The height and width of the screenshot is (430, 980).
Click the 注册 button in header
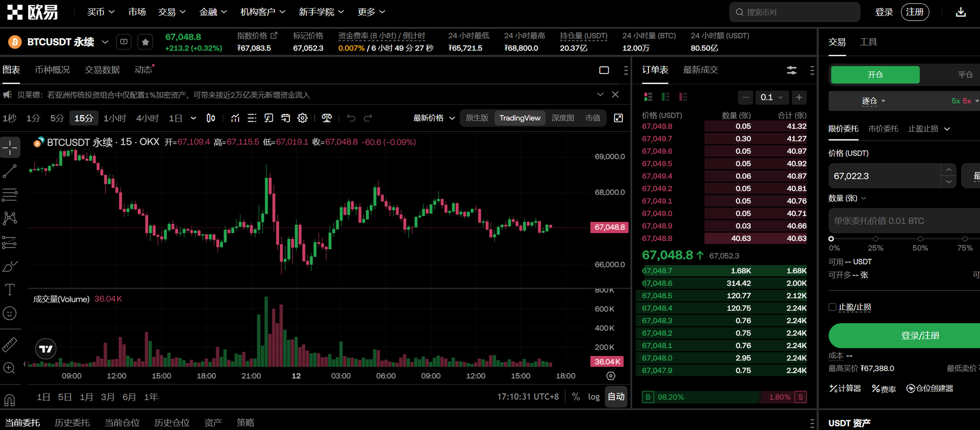(x=914, y=12)
